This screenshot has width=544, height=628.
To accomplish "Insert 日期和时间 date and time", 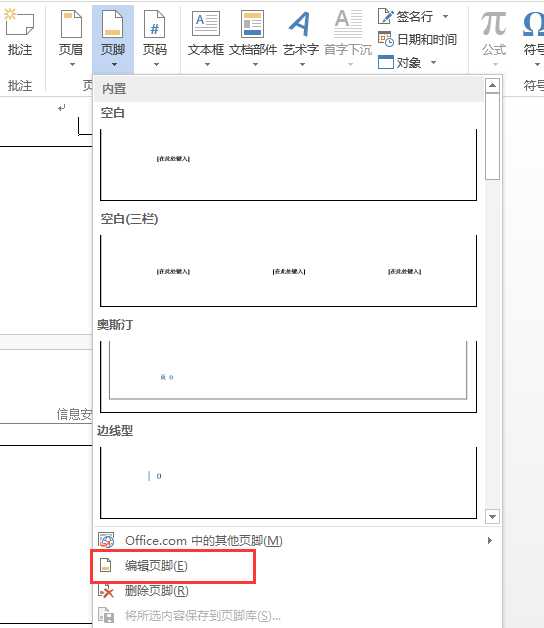I will click(417, 39).
